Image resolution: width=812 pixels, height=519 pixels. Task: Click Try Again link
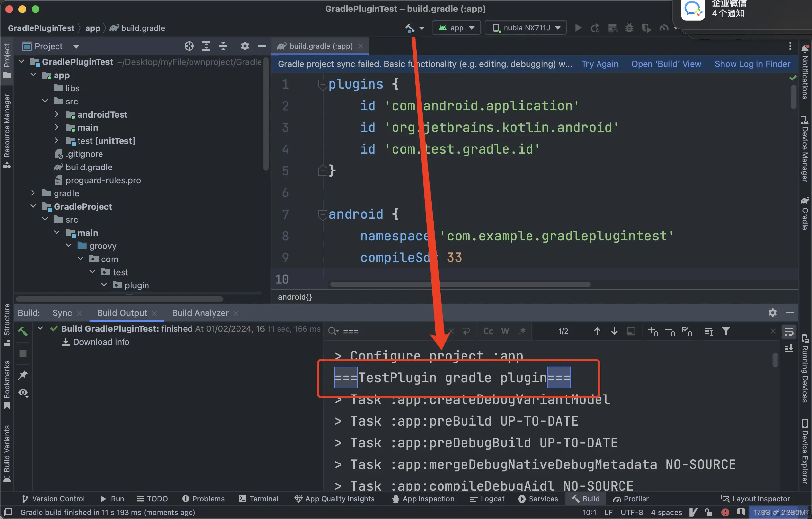point(600,64)
